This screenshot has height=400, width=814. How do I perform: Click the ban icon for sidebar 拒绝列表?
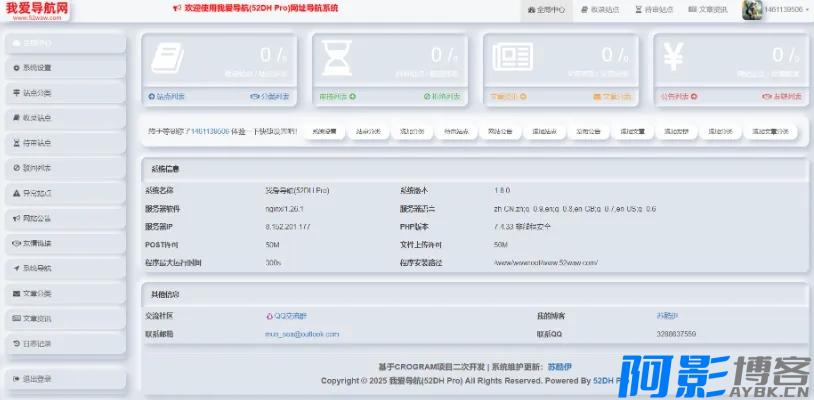[16, 168]
